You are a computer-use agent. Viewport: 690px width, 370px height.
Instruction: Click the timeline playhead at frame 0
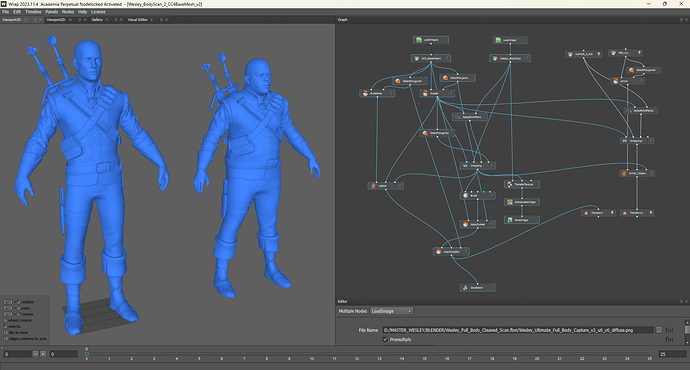pyautogui.click(x=87, y=353)
